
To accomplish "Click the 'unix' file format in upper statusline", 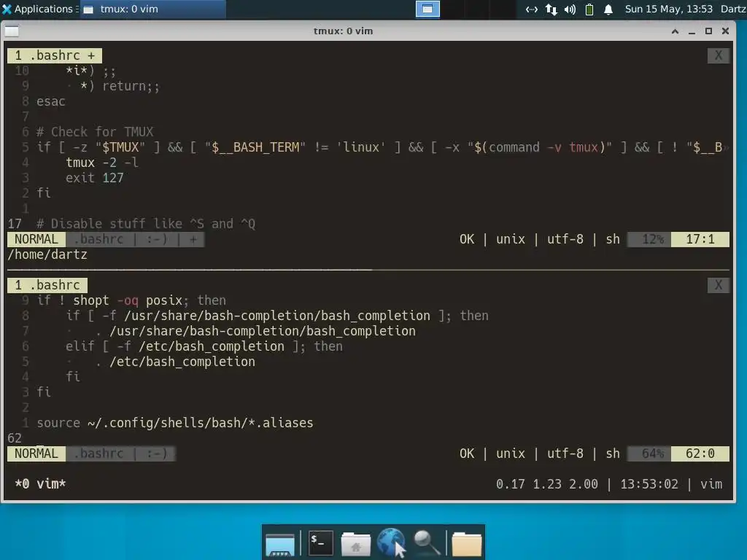I will pos(510,239).
